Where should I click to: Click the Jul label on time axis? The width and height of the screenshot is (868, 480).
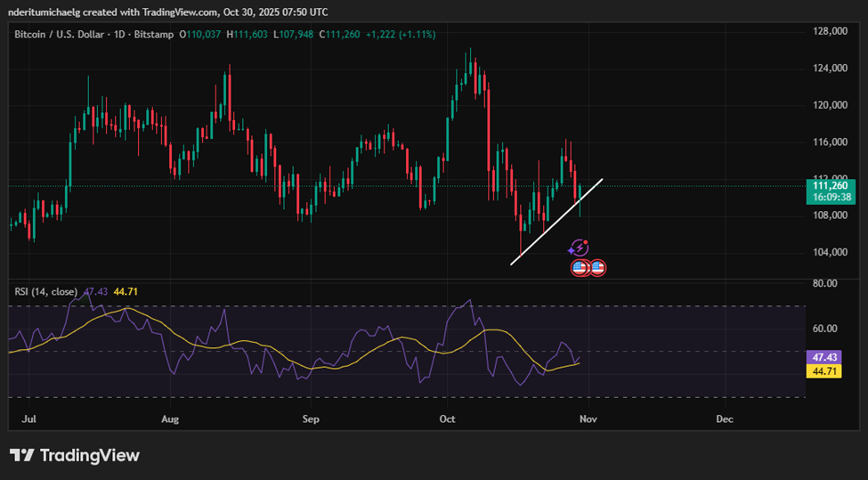pos(28,419)
